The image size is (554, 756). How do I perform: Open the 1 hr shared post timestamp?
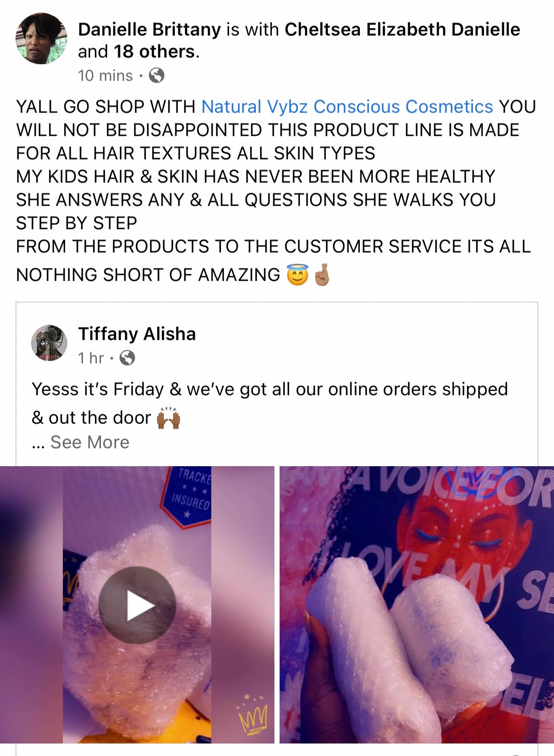91,358
